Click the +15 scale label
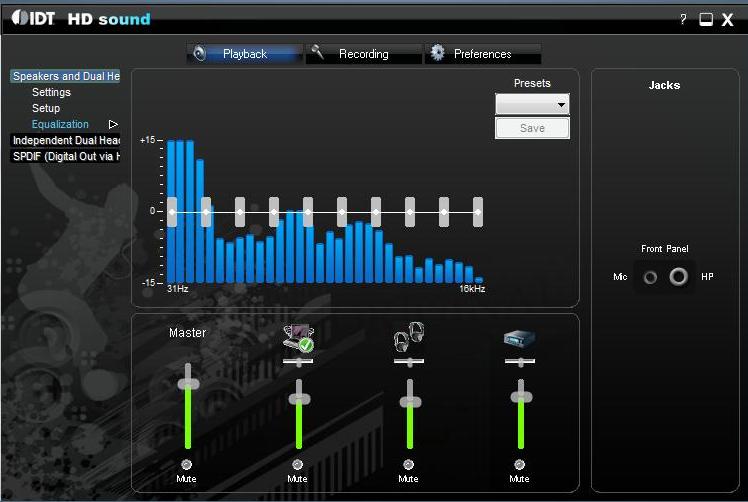Screen dimensions: 748x502 pyautogui.click(x=147, y=140)
